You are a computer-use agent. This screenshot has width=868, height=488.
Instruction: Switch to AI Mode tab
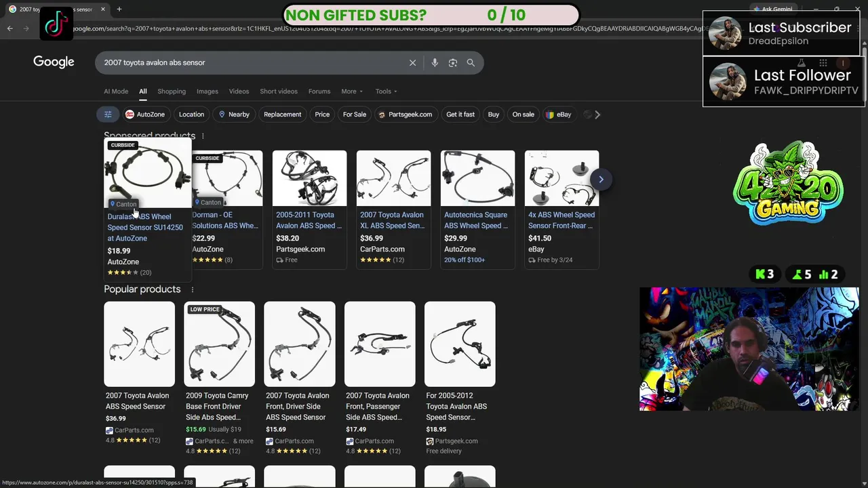tap(116, 91)
